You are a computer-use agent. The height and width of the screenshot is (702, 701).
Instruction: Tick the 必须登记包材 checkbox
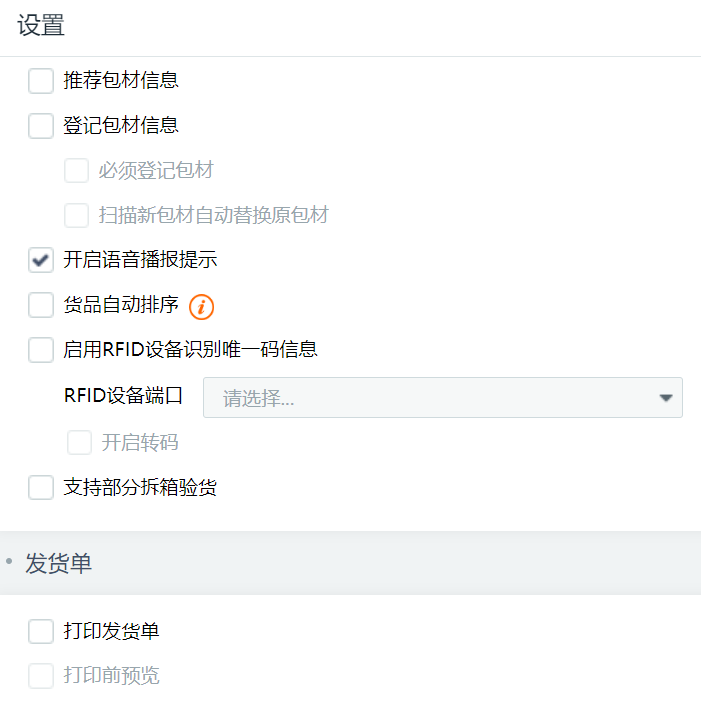[76, 171]
